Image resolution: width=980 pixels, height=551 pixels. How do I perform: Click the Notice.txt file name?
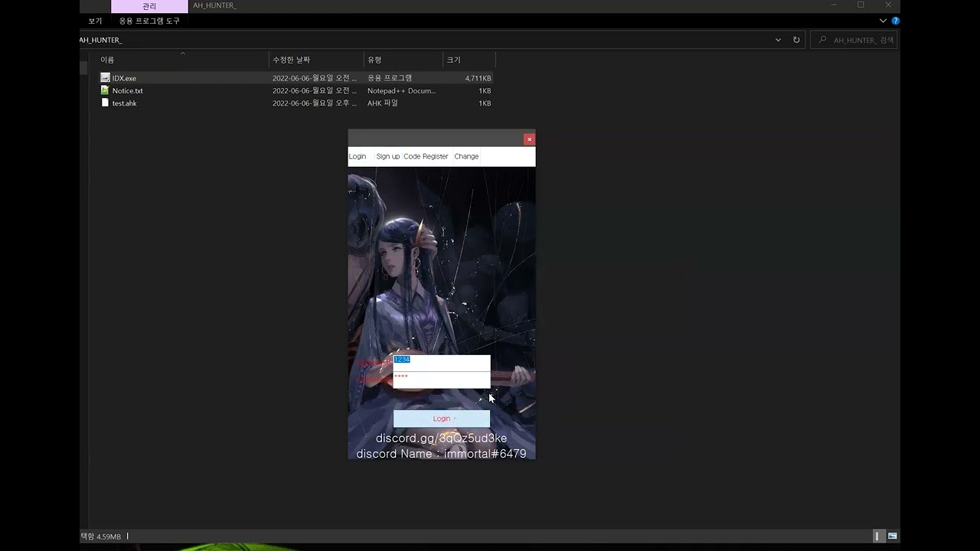click(127, 90)
